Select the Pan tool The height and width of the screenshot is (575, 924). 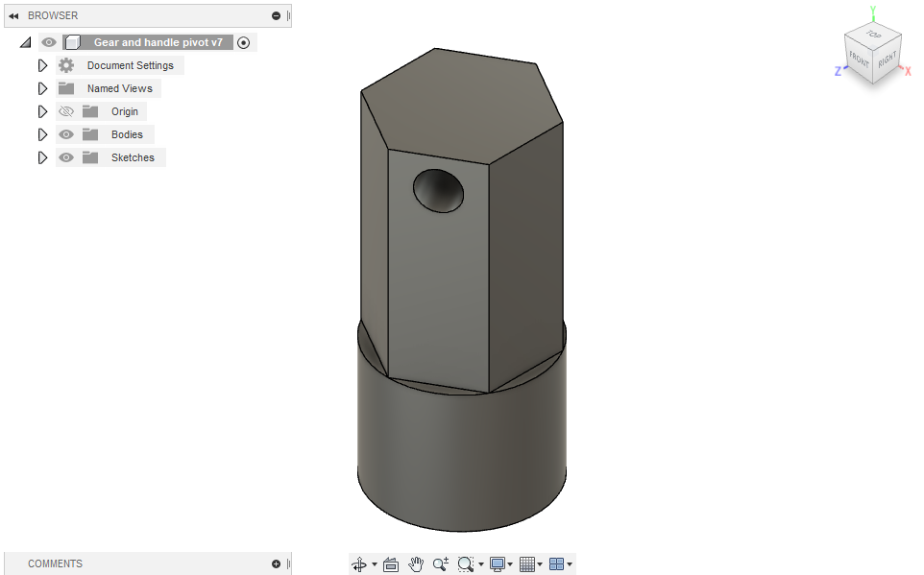tap(415, 564)
